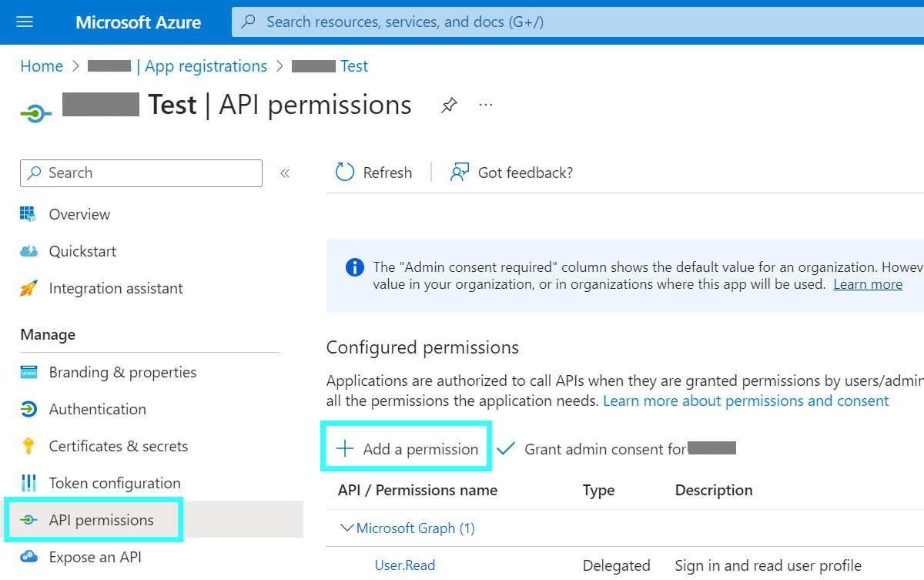Select Overview in the sidebar
The width and height of the screenshot is (924, 580).
[x=79, y=214]
